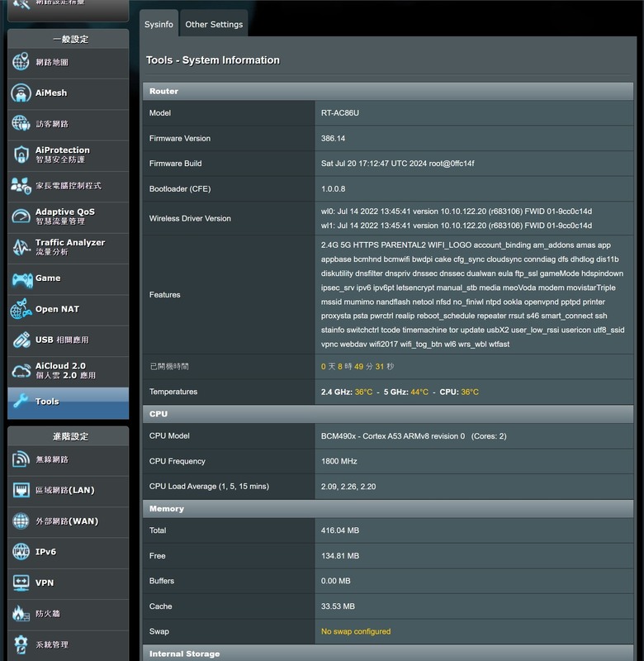Click the uptime value 8 hours 49 minutes
The image size is (644, 661).
(358, 366)
